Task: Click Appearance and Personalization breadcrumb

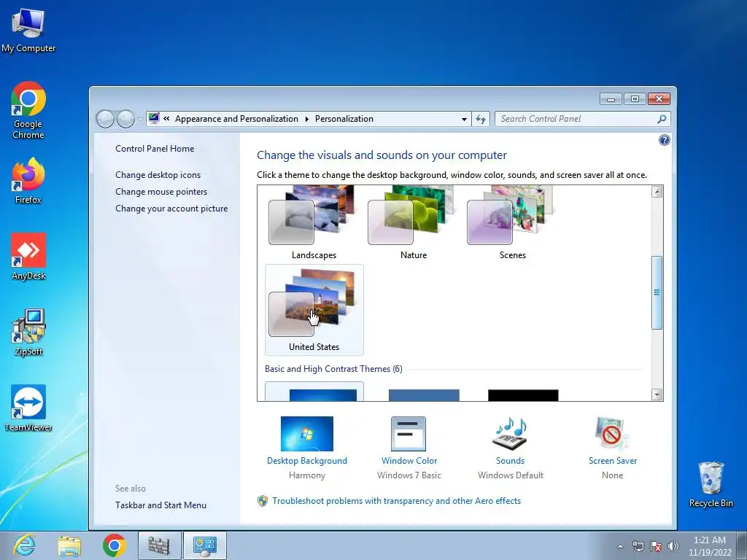Action: [236, 119]
